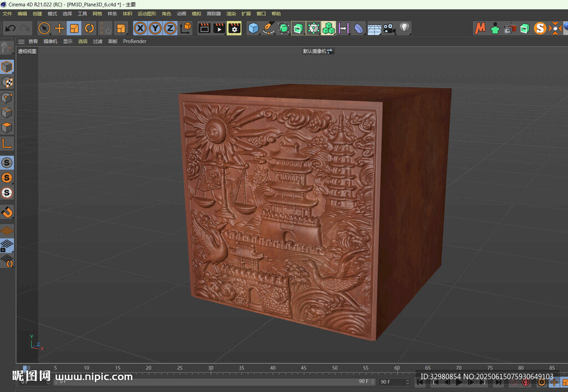Toggle the Y axis lock
568x392 pixels.
pos(155,28)
